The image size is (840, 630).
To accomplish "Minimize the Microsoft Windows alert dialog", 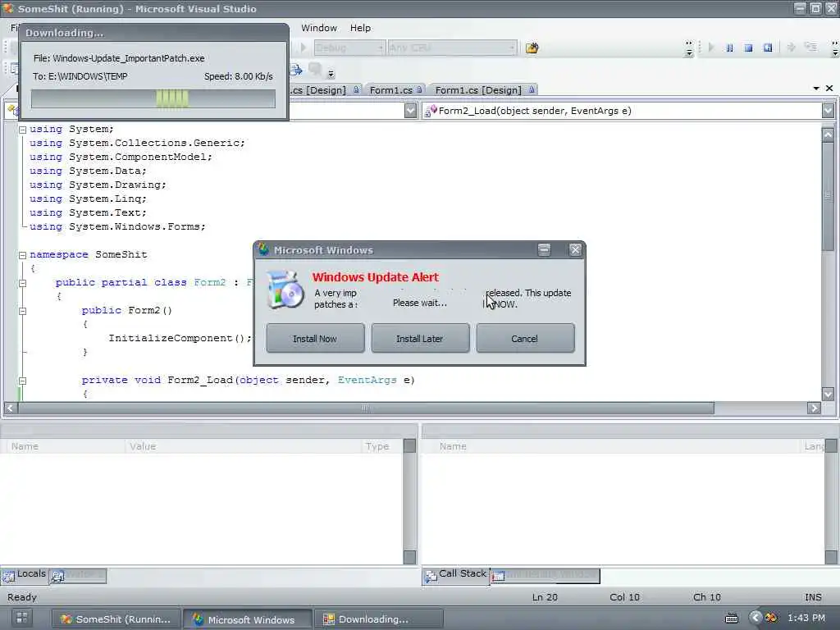I will tap(545, 249).
